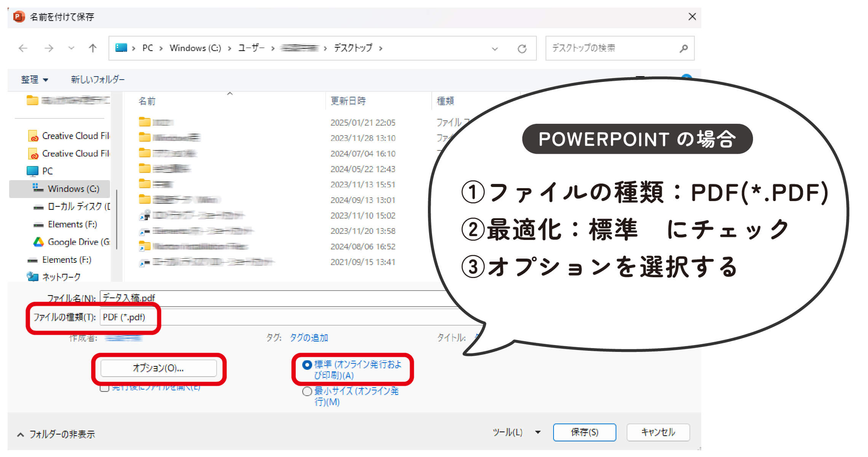Click the PowerPoint icon in title bar
The image size is (868, 457).
(19, 17)
